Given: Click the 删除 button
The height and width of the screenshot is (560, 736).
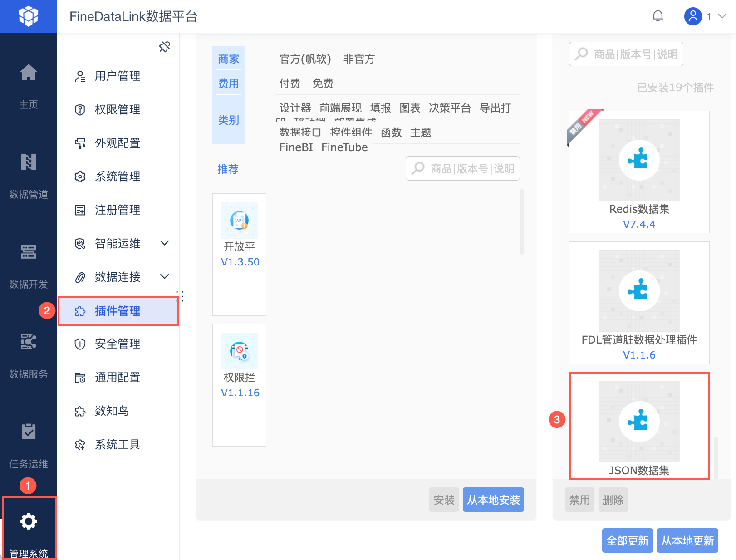Looking at the screenshot, I should click(x=613, y=500).
